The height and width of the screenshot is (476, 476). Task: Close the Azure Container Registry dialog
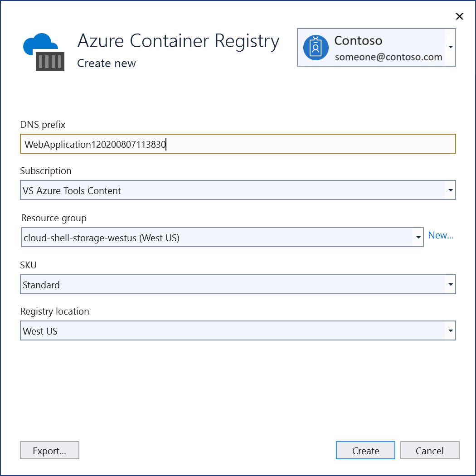click(460, 16)
